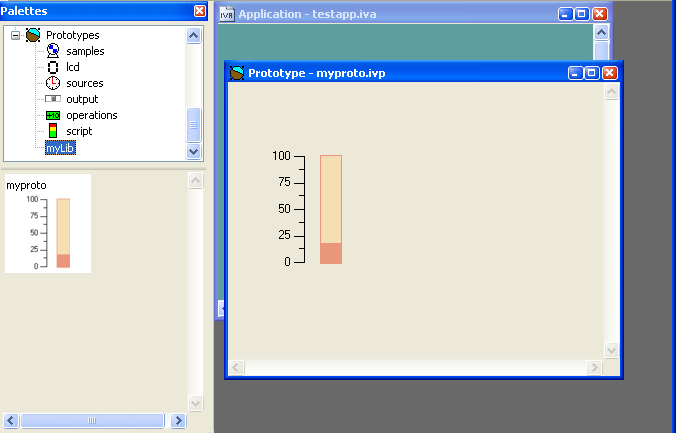
Task: Close the Palettes panel
Action: pos(200,11)
